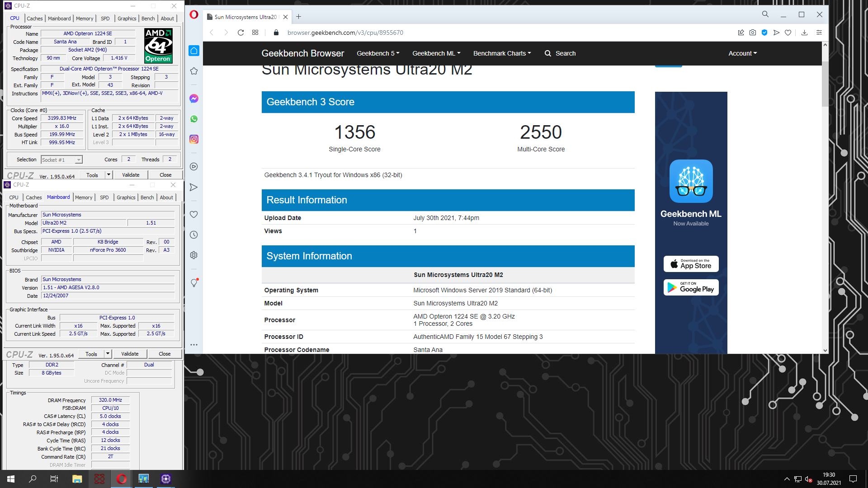Image resolution: width=868 pixels, height=488 pixels.
Task: Switch to Memory tab in top CPU-Z
Action: (85, 19)
